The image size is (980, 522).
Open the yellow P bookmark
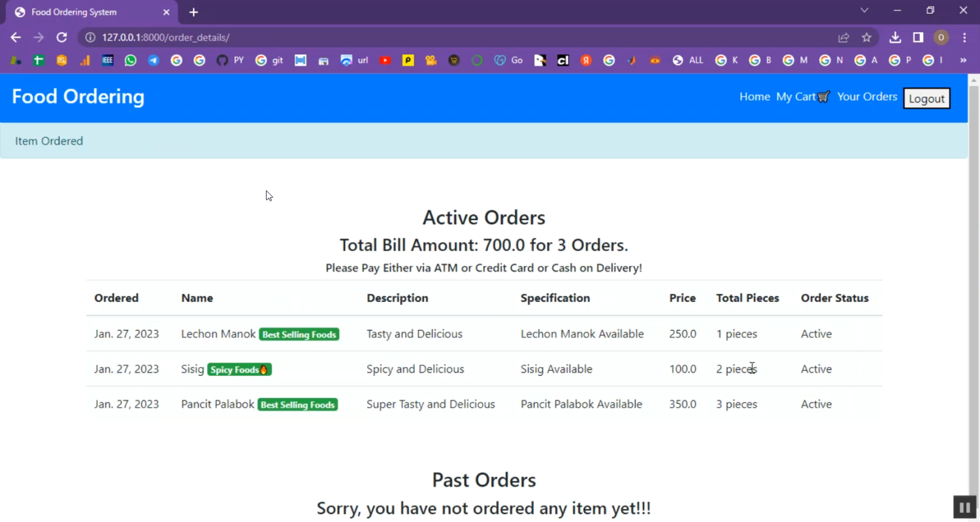point(408,60)
